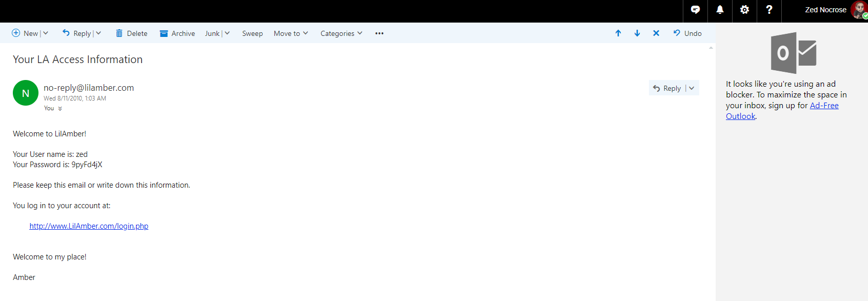868x301 pixels.
Task: Go to previous message with up arrow
Action: click(x=618, y=33)
